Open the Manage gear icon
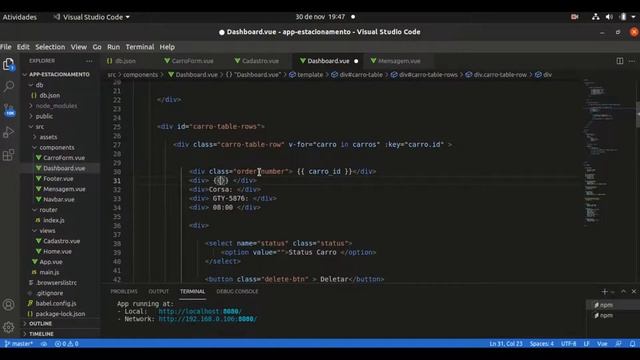Screen dimensions: 640x360 (x=9, y=327)
